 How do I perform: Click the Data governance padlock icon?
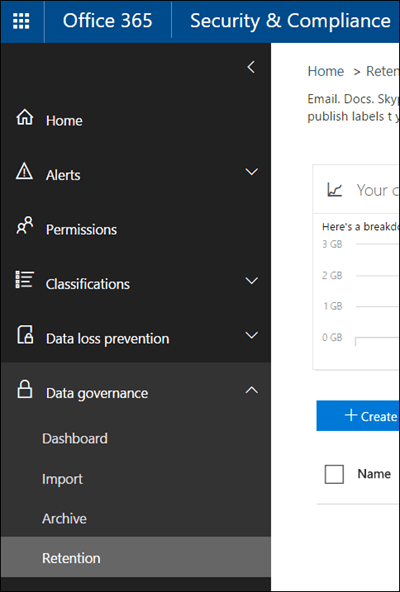point(25,389)
